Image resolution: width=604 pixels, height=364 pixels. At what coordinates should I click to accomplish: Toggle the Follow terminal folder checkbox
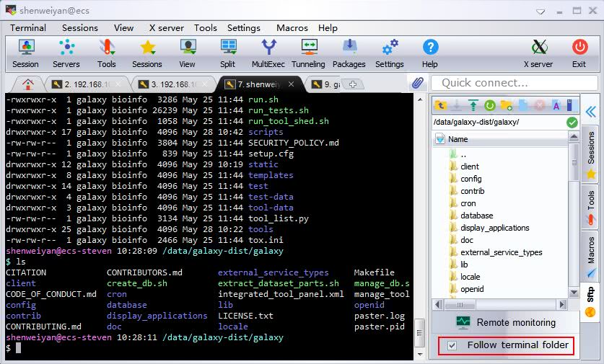click(x=452, y=346)
